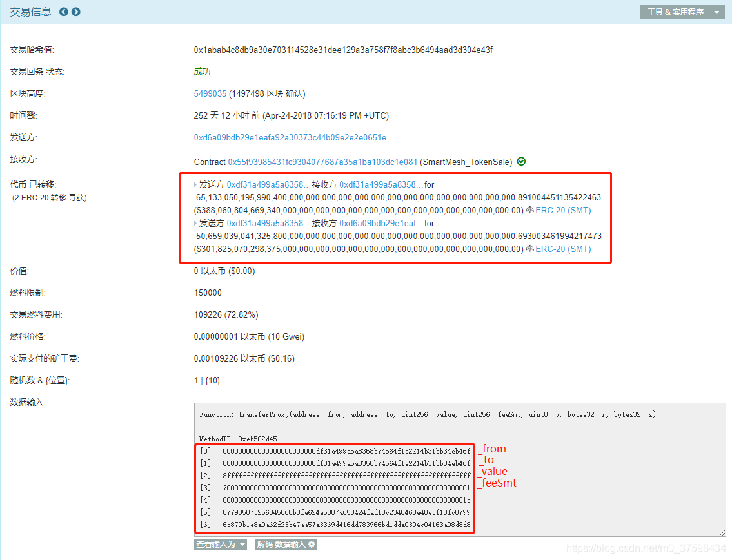Expand first token transfer row triangle
This screenshot has height=560, width=732.
(x=195, y=185)
